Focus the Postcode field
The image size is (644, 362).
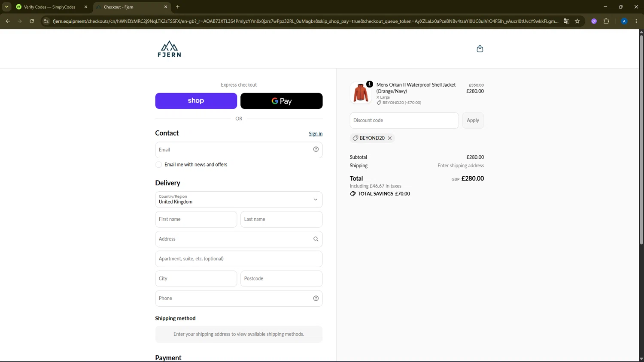281,278
